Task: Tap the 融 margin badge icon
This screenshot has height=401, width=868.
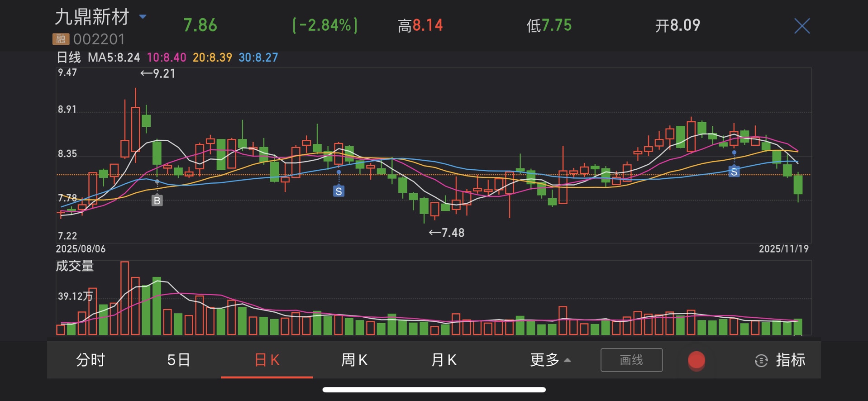Action: [x=61, y=39]
